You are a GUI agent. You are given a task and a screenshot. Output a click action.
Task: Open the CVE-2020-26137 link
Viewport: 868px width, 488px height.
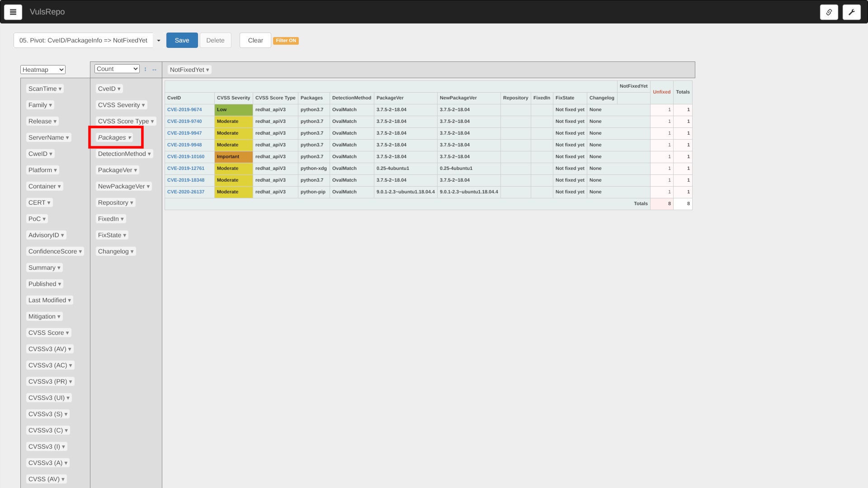(x=185, y=192)
